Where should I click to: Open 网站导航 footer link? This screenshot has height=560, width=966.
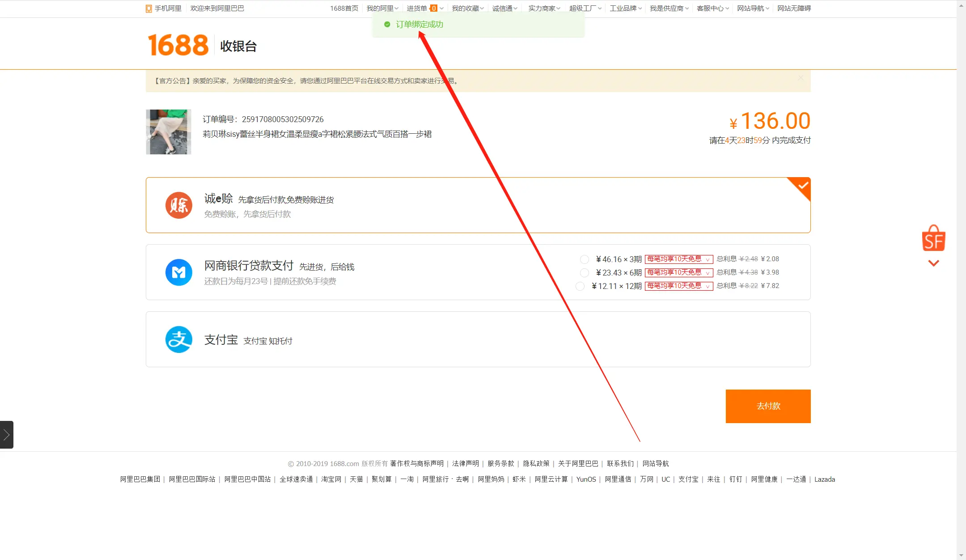click(656, 464)
